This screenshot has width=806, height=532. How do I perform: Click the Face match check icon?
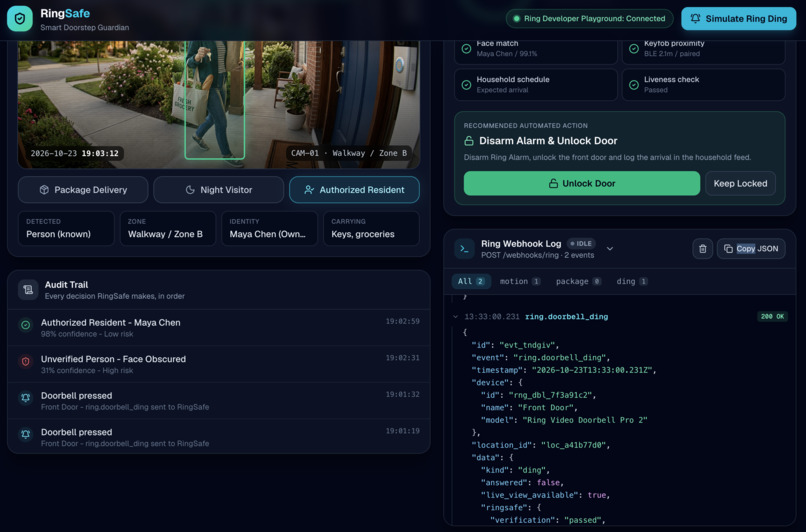click(466, 48)
